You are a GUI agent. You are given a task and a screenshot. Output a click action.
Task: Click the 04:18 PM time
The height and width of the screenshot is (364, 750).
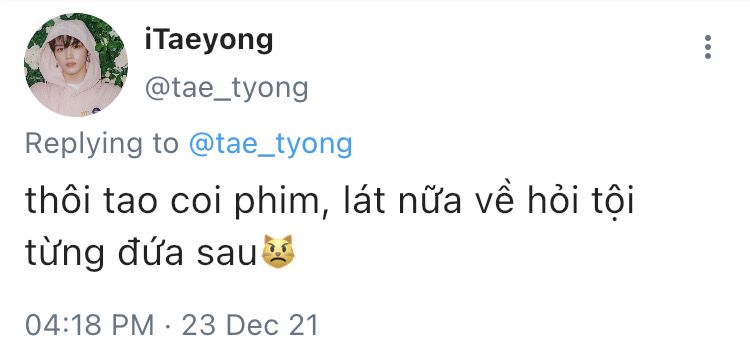(x=89, y=325)
